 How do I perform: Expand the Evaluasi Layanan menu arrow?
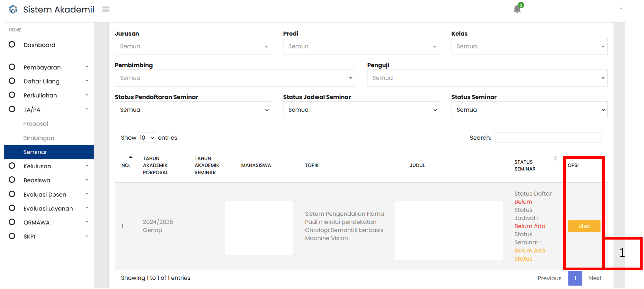87,208
